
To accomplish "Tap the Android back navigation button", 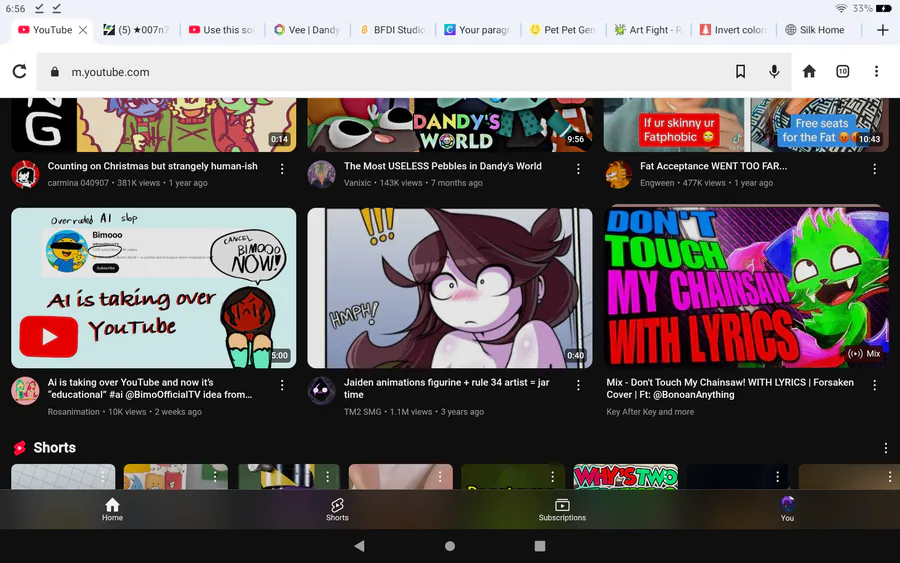I will [x=359, y=546].
